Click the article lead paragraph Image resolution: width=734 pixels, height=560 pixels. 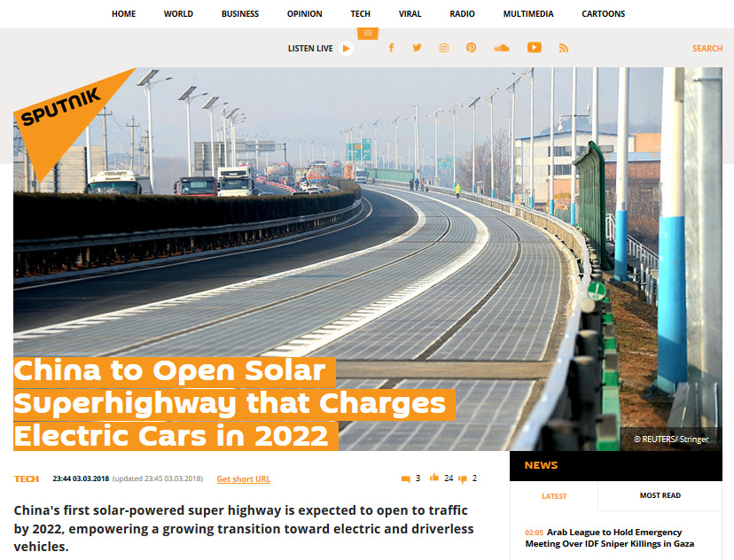pyautogui.click(x=244, y=528)
